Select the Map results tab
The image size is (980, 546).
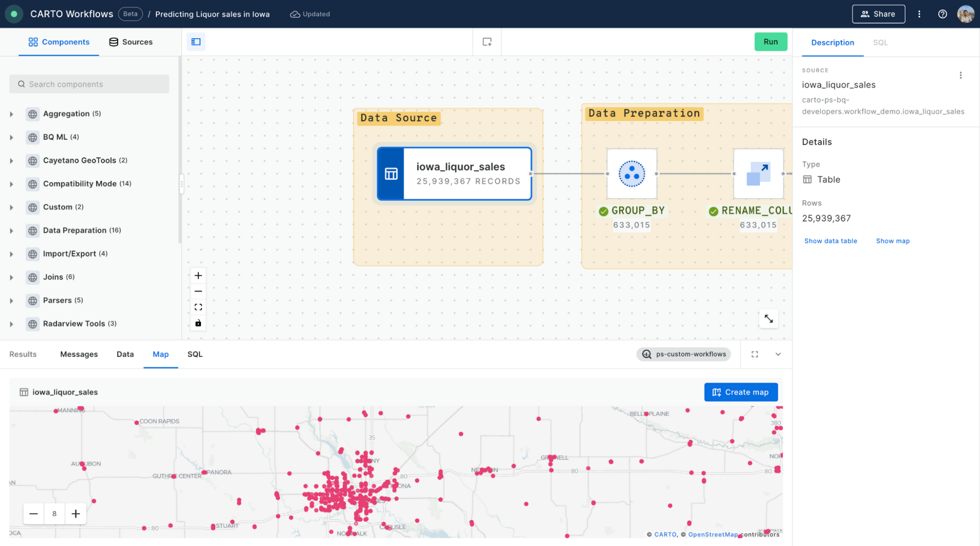[160, 353]
